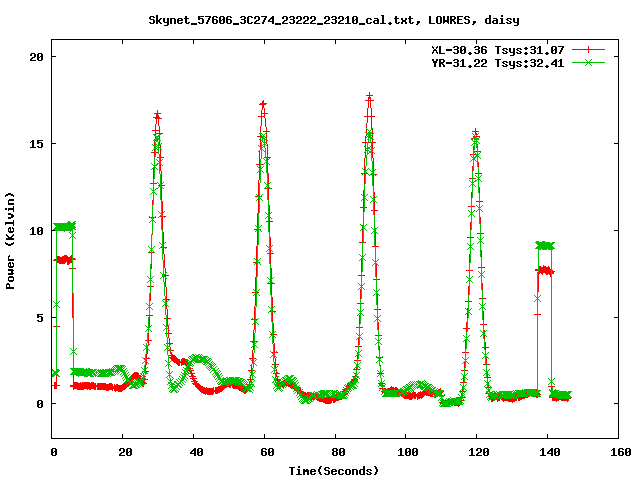The image size is (640, 480).
Task: Click the highest red peak near 90 seconds
Action: 370,96
